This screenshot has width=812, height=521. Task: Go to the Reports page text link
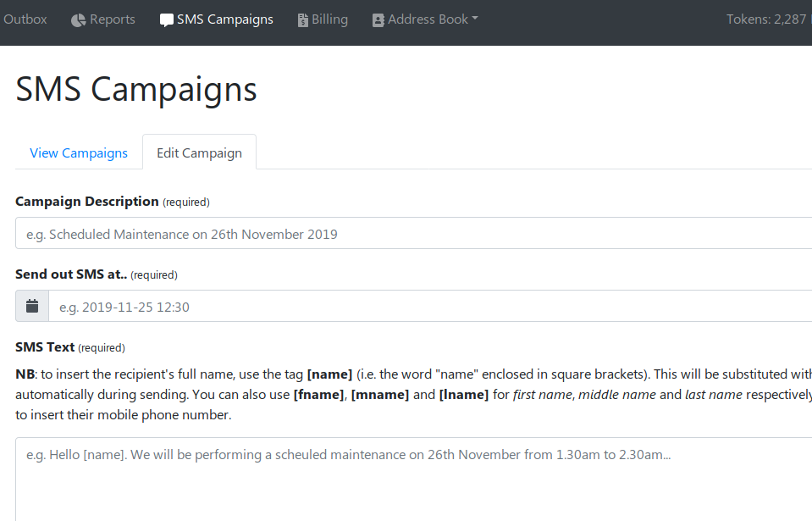(x=113, y=19)
